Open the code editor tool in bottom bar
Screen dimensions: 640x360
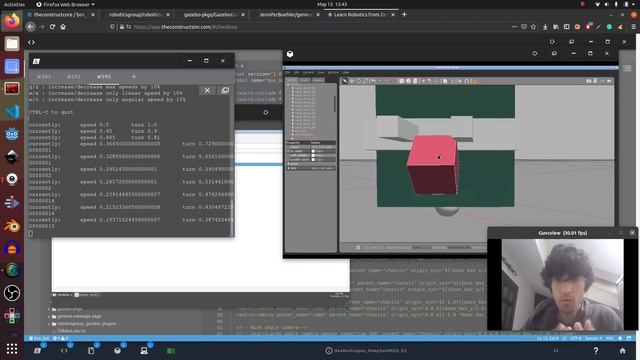64,350
